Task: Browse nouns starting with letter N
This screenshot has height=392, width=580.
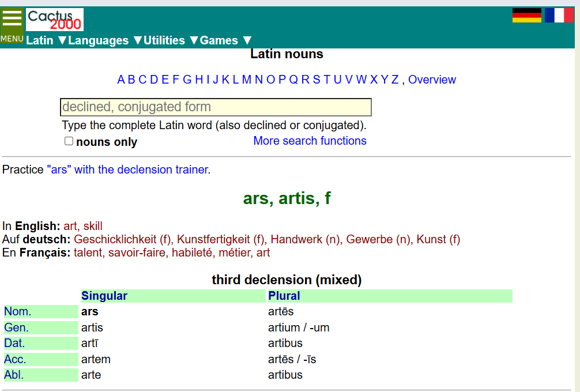Action: [258, 80]
